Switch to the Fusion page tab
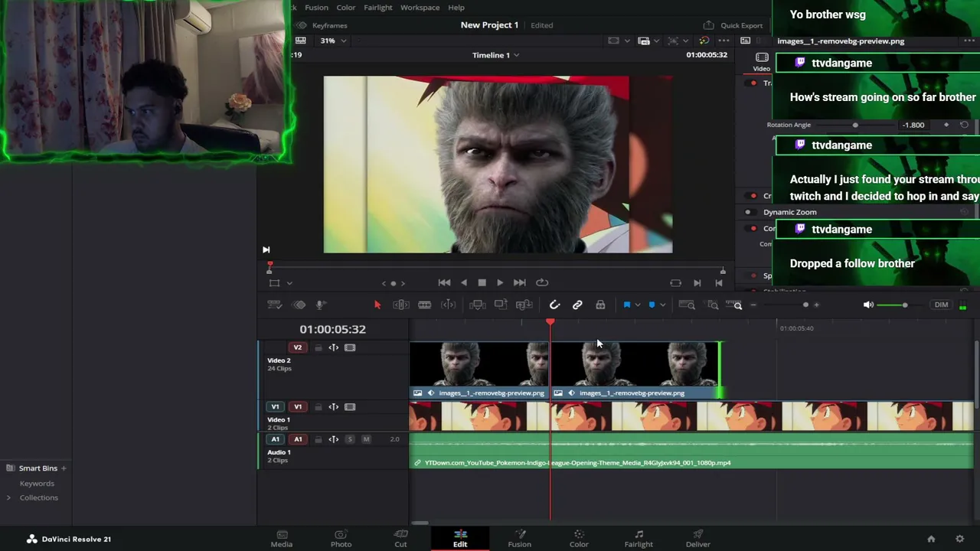Viewport: 980px width, 551px height. [519, 539]
